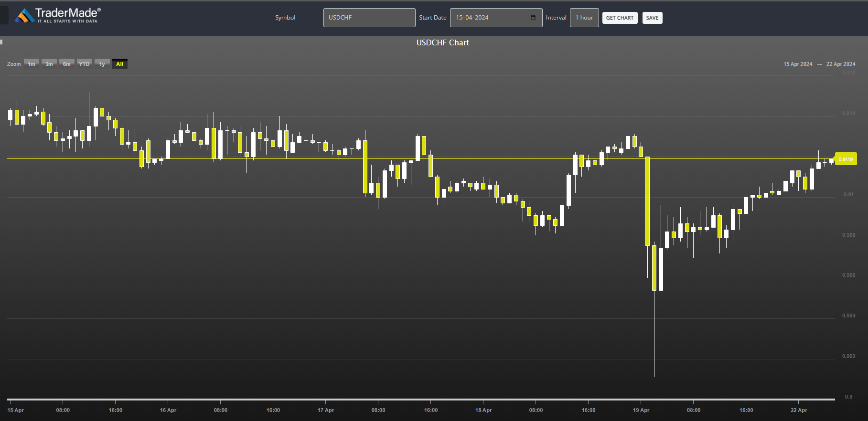Screen dimensions: 868x421
Task: Select the All zoom range
Action: [x=120, y=64]
